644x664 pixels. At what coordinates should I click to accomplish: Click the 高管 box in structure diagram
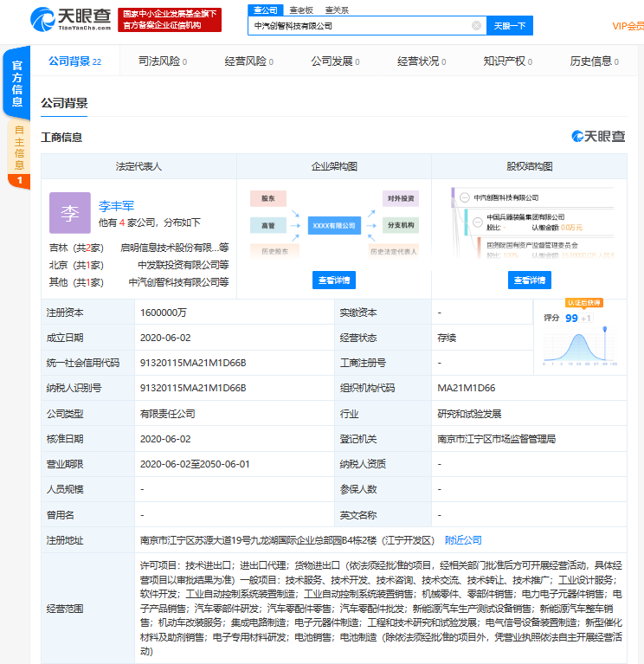point(268,226)
